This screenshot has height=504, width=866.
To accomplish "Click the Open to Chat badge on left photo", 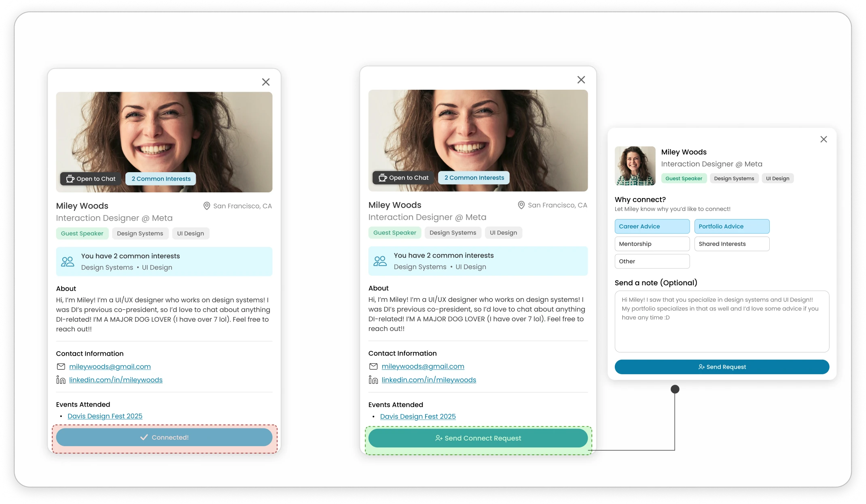I will pyautogui.click(x=91, y=179).
